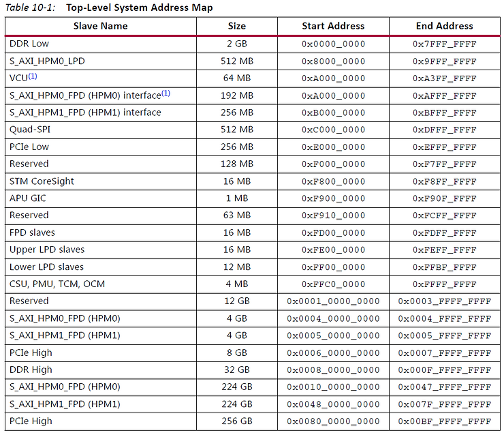Viewport: 504px width, 435px height.
Task: Select end address '0x7FFF_FFFF'
Action: 445,44
